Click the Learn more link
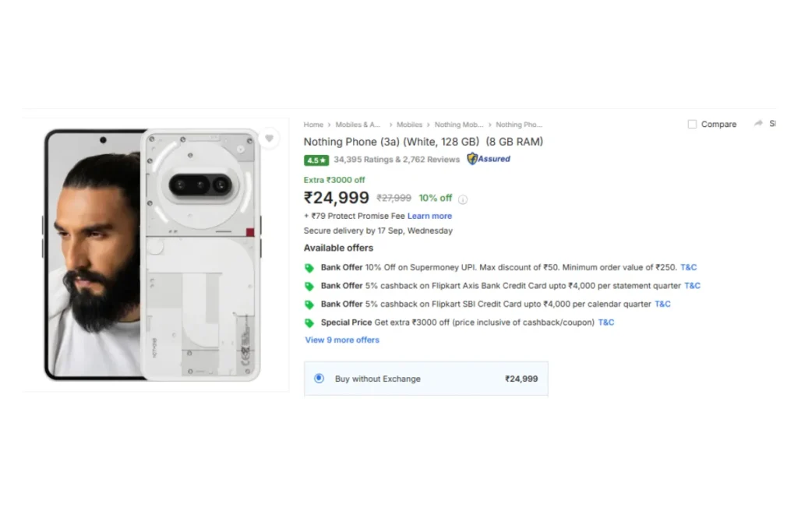798x532 pixels. click(x=429, y=216)
